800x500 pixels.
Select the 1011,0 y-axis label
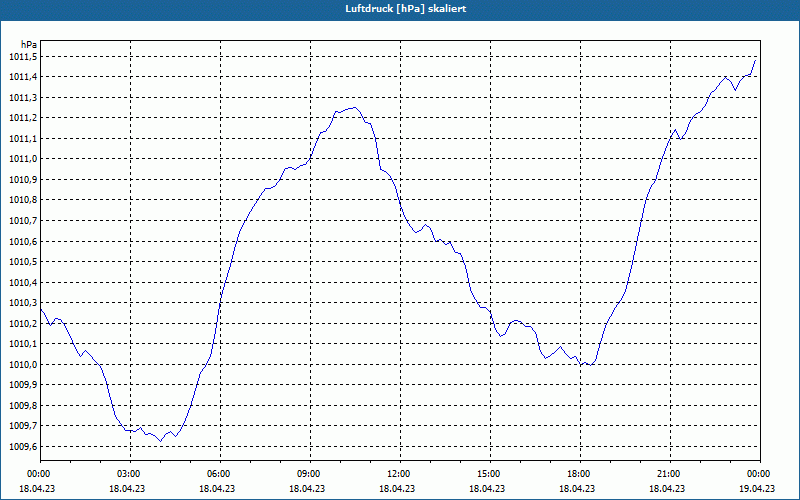(x=23, y=159)
